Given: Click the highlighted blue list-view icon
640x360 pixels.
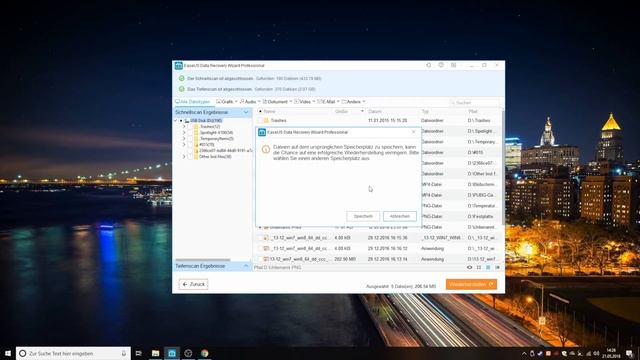Looking at the screenshot, I should [488, 267].
